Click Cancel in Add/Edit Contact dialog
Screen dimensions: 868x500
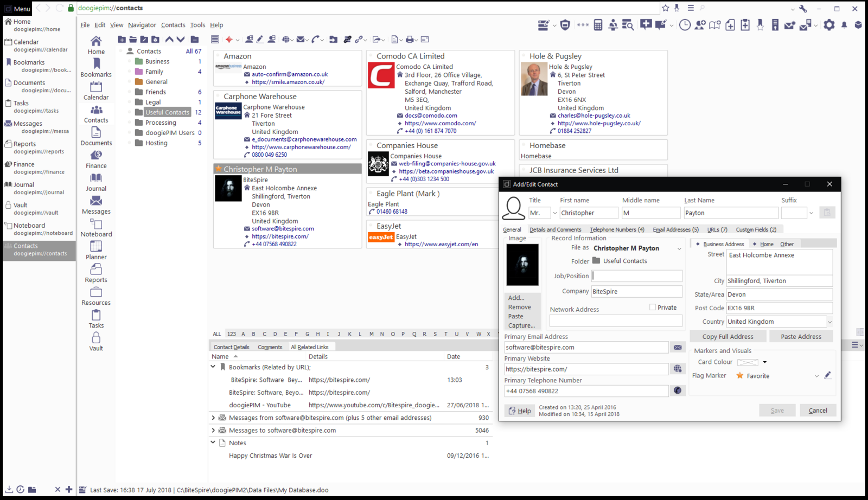pos(818,411)
